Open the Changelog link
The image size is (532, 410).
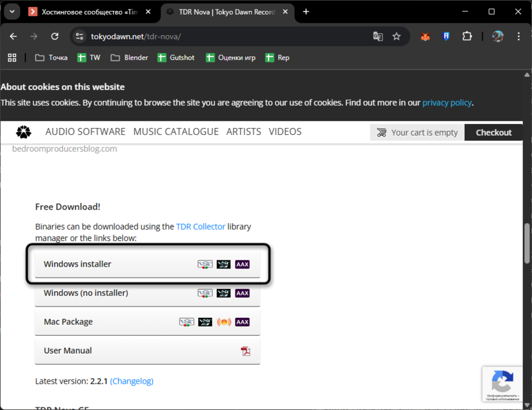coord(132,381)
